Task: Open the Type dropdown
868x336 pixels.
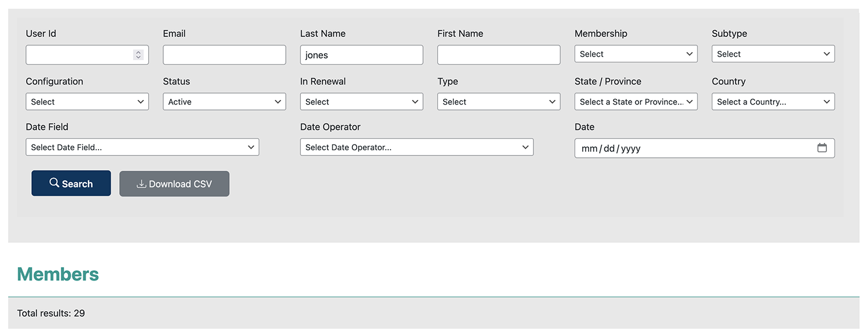Action: pyautogui.click(x=498, y=102)
